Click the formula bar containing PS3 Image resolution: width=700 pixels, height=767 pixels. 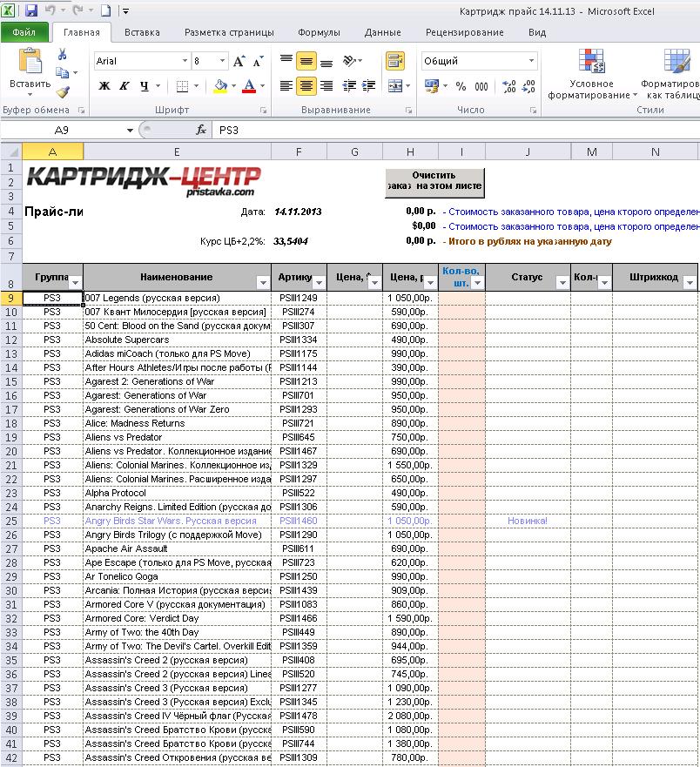[x=455, y=130]
